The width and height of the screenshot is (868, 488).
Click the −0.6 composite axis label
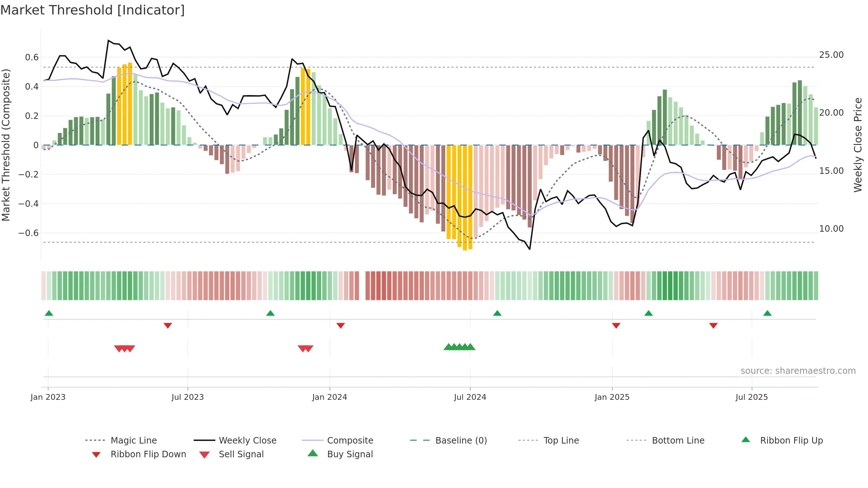point(29,233)
